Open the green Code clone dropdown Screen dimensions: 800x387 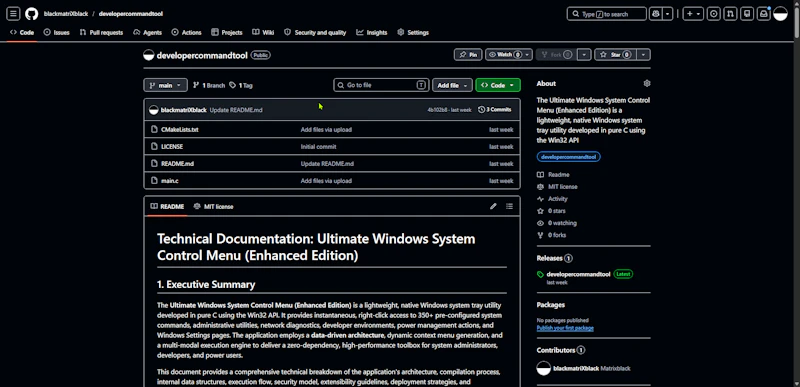pyautogui.click(x=497, y=85)
